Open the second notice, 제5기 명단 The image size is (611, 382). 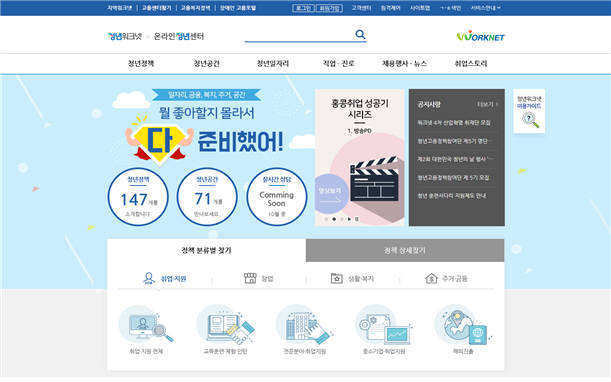tap(454, 141)
